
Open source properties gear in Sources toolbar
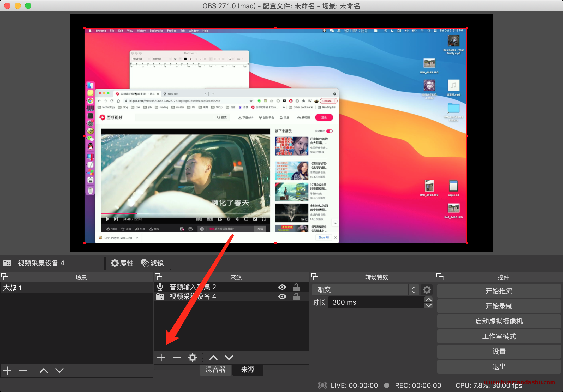[193, 358]
